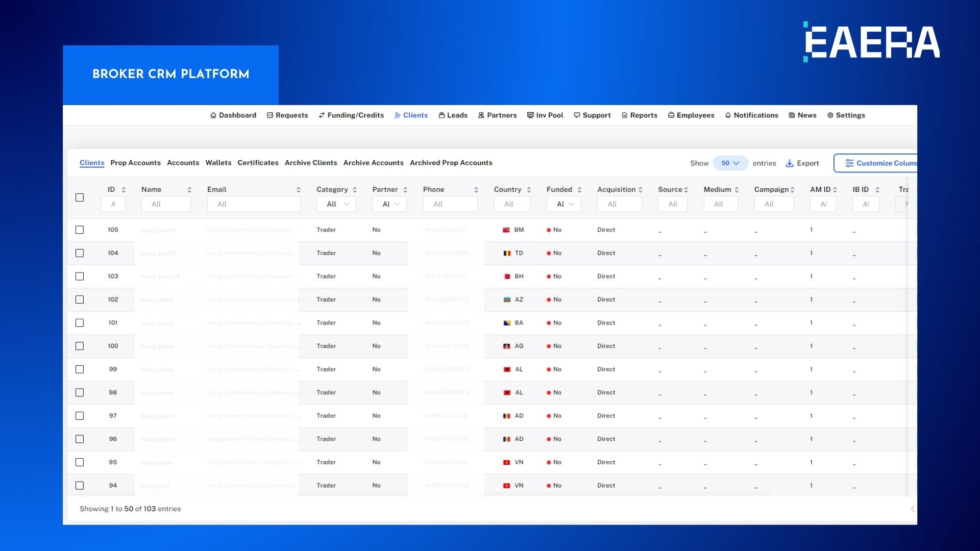This screenshot has height=551, width=980.
Task: Open the Leads nav icon
Action: [442, 115]
